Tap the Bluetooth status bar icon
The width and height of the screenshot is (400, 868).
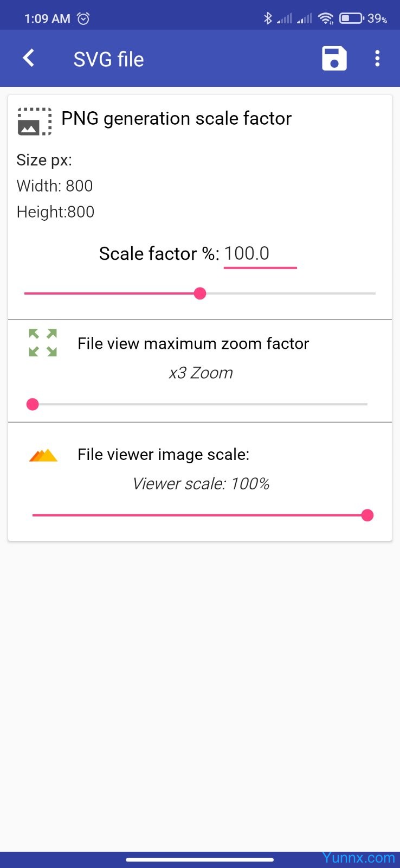[x=267, y=18]
